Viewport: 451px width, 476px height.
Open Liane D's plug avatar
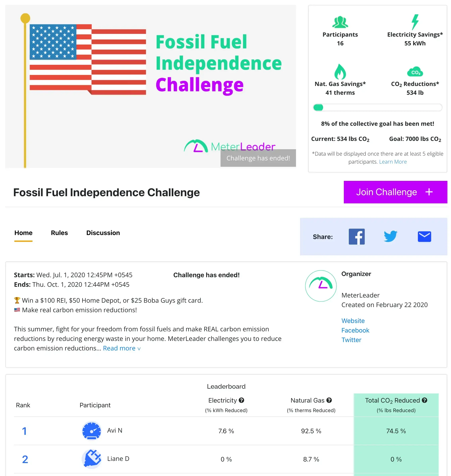tap(92, 459)
